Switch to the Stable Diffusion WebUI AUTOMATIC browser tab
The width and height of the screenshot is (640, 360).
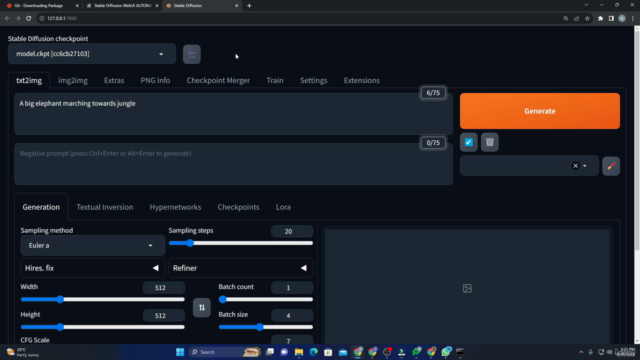pos(121,6)
